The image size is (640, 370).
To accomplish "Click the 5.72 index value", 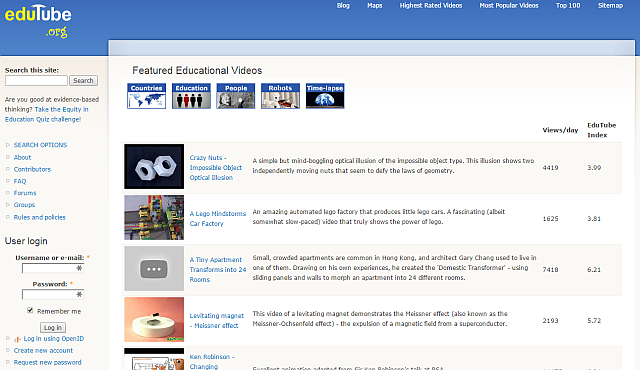I will [x=594, y=321].
